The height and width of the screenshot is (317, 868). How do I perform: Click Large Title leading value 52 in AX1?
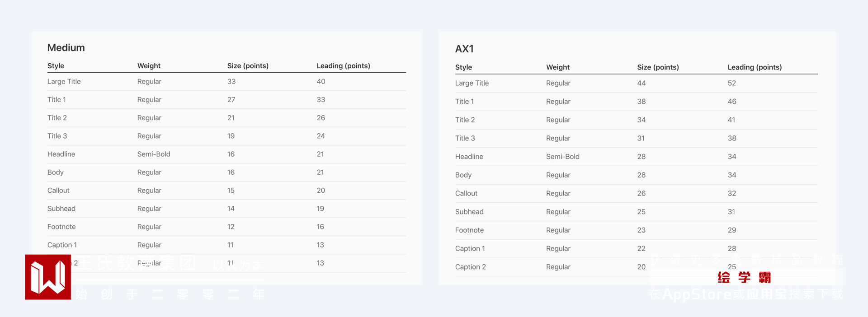[x=732, y=83]
